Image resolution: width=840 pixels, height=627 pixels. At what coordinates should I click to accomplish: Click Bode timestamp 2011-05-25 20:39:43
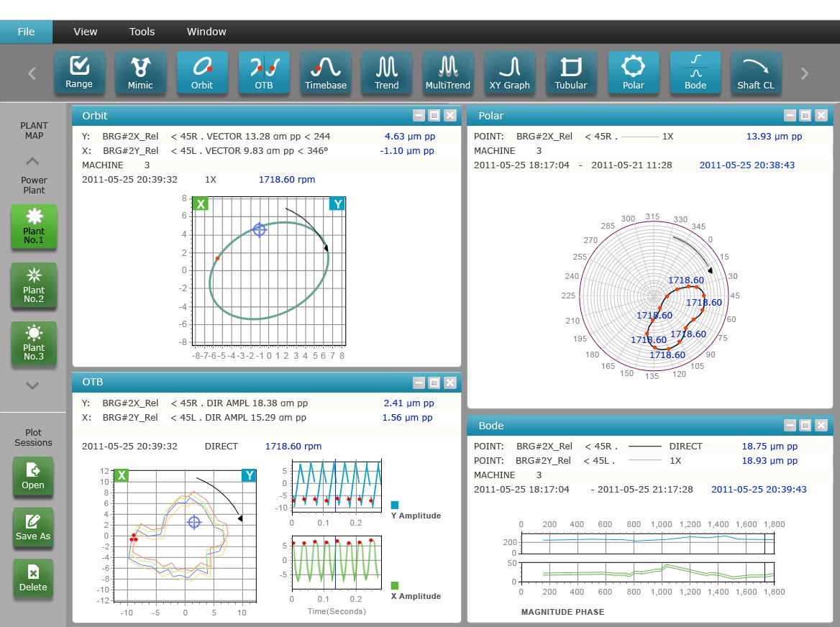(759, 489)
